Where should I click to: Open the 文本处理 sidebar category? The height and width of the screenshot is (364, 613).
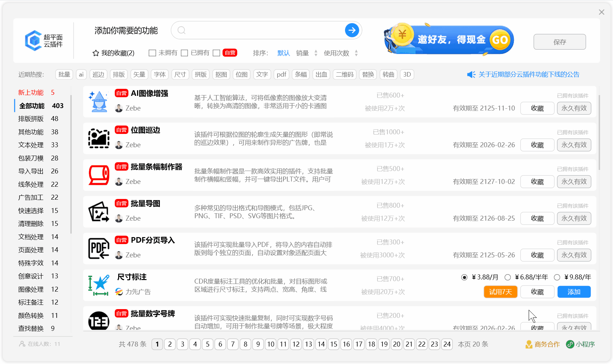click(30, 145)
